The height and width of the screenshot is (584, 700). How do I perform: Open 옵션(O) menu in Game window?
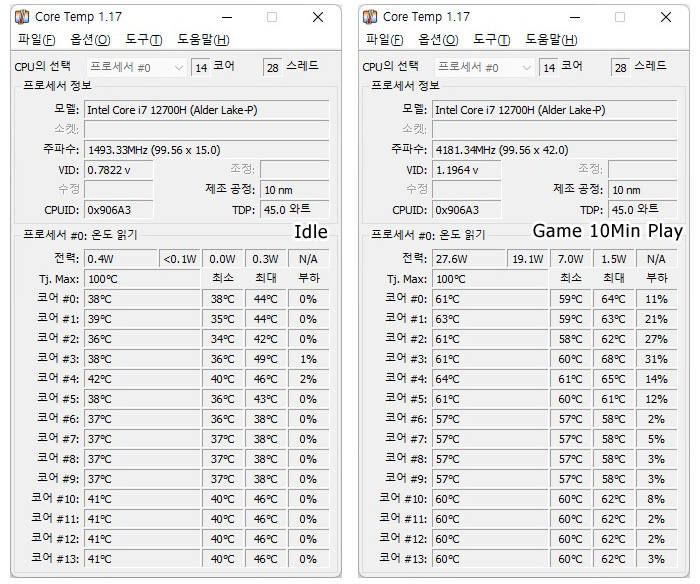438,40
